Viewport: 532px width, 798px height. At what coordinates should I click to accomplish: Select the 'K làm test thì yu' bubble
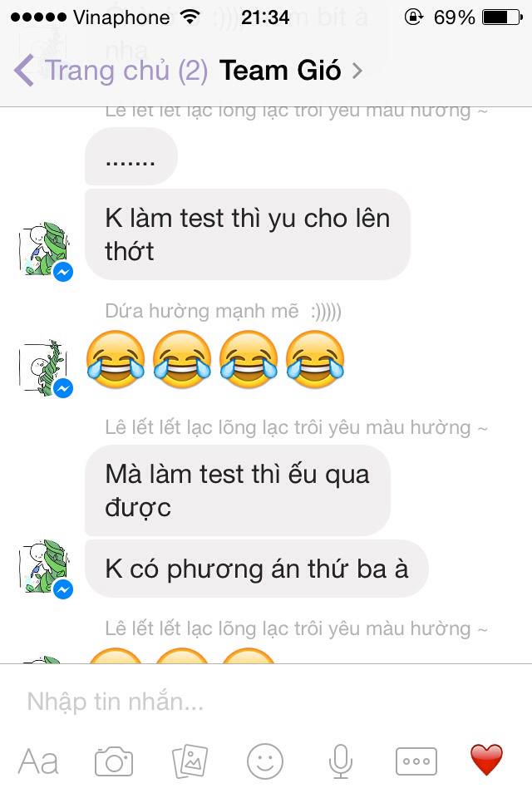pos(248,234)
